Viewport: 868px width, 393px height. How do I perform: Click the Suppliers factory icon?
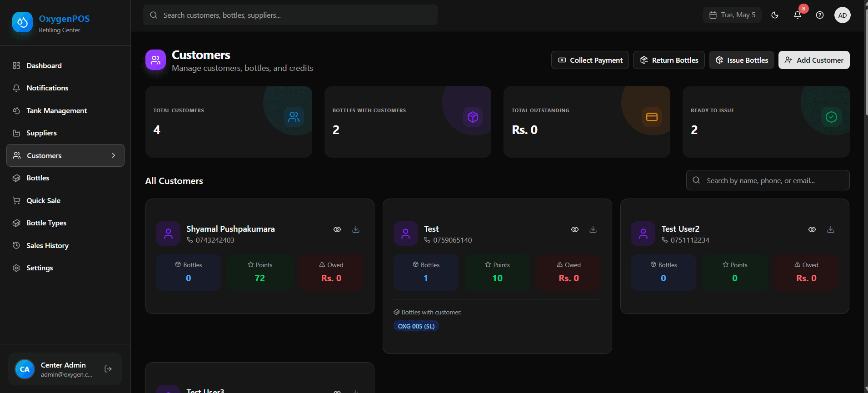[16, 133]
